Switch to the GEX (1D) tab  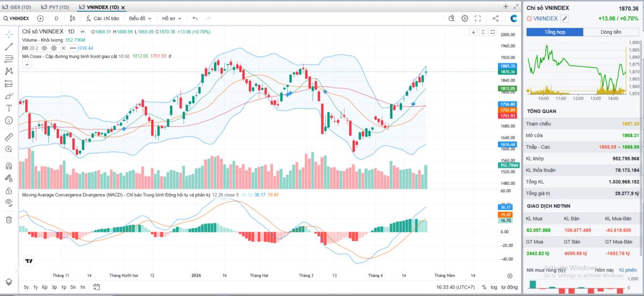(x=18, y=7)
